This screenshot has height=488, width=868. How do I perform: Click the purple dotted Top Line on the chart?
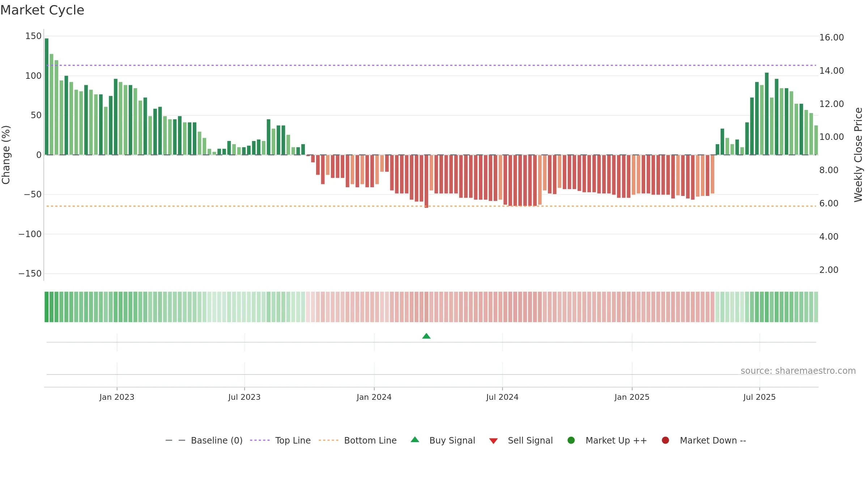tap(431, 65)
